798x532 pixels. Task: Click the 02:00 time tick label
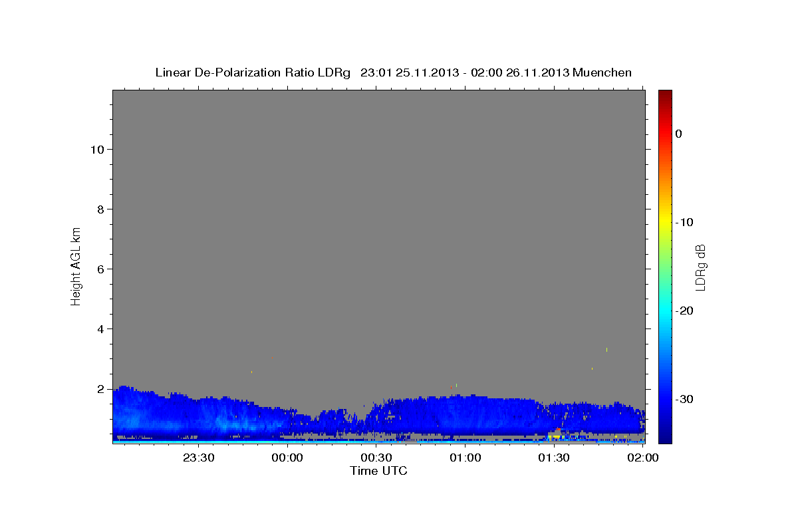click(x=642, y=458)
